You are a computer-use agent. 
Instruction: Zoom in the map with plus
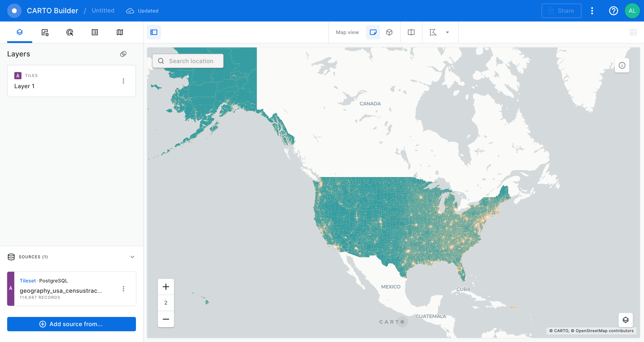[166, 287]
